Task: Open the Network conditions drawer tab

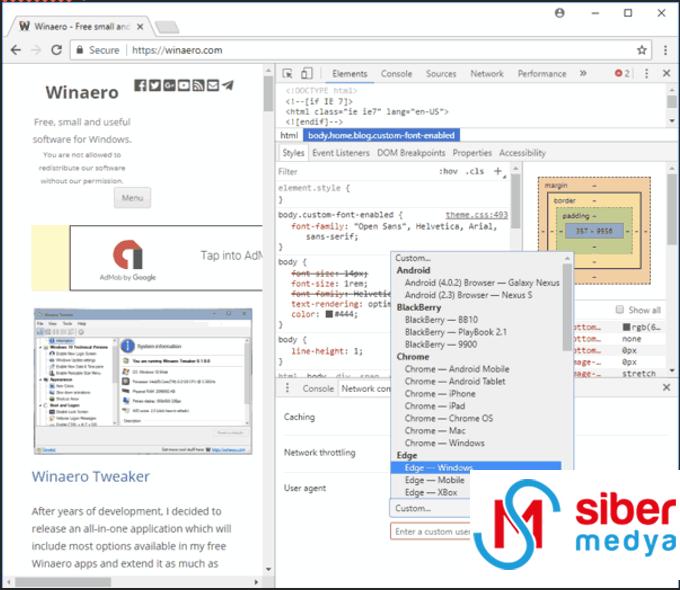Action: [x=366, y=389]
